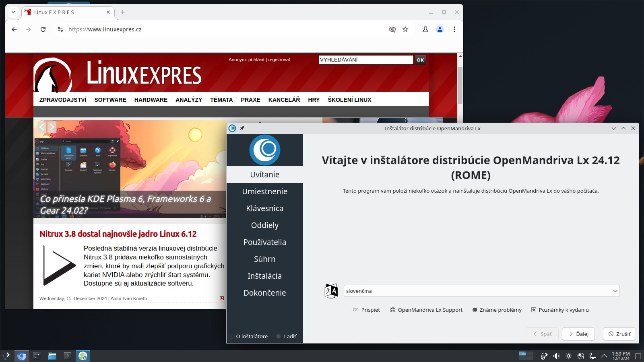Toggle the Ladiť debug button
Viewport: 644px width, 362px height.
tap(287, 336)
